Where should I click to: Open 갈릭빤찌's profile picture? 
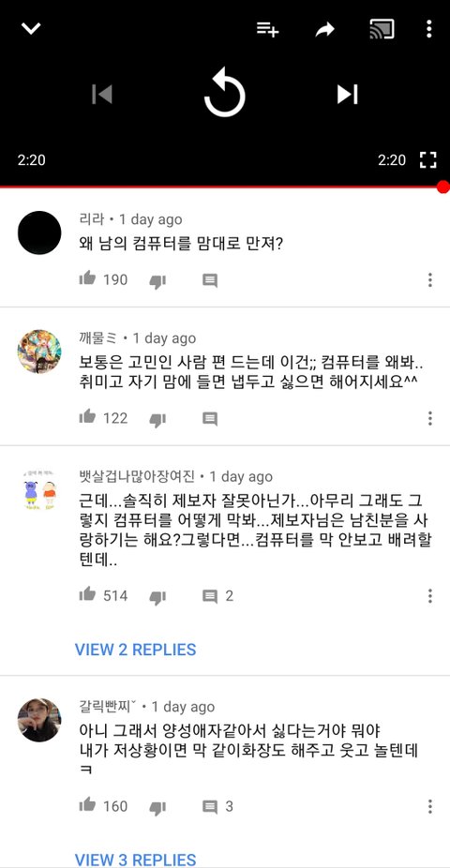pyautogui.click(x=39, y=720)
